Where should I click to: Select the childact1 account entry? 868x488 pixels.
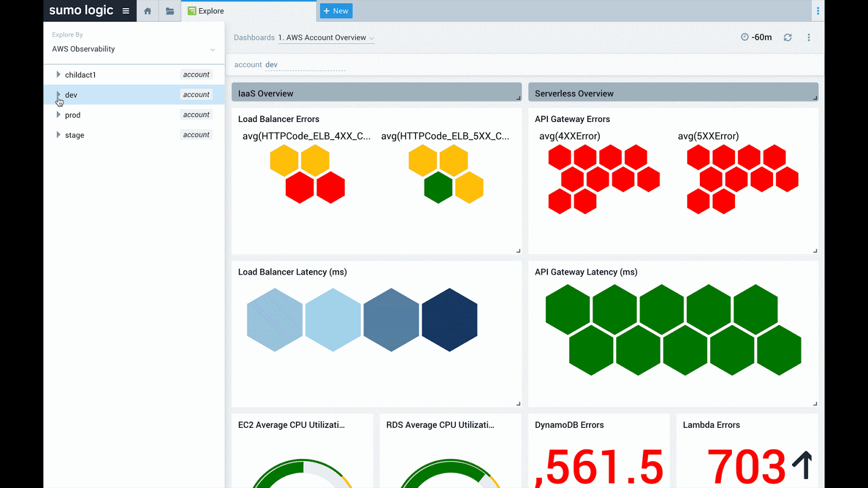(80, 74)
